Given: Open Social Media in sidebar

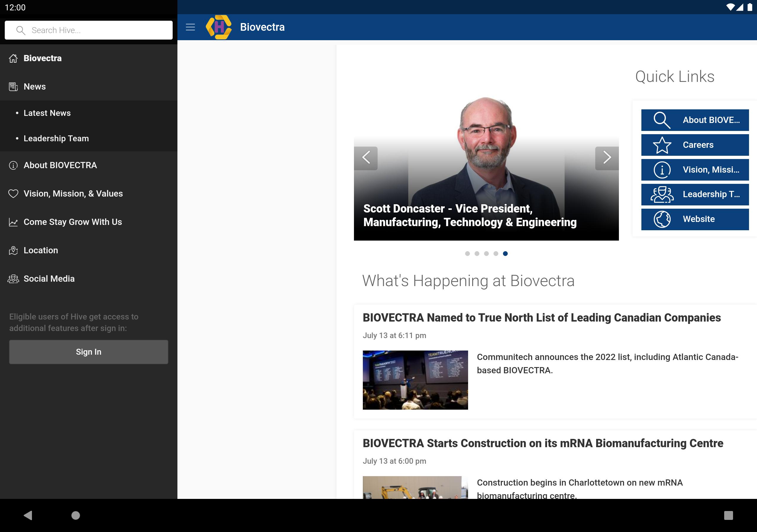Looking at the screenshot, I should point(89,279).
